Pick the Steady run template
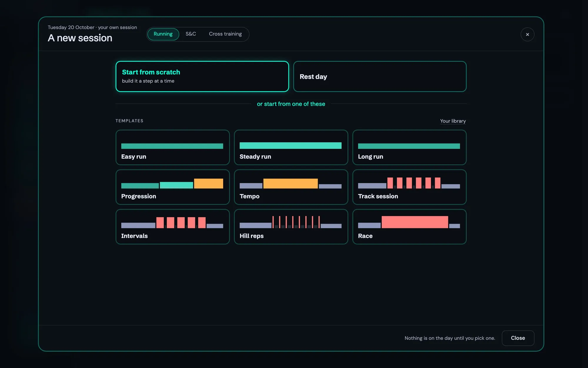 pos(291,147)
